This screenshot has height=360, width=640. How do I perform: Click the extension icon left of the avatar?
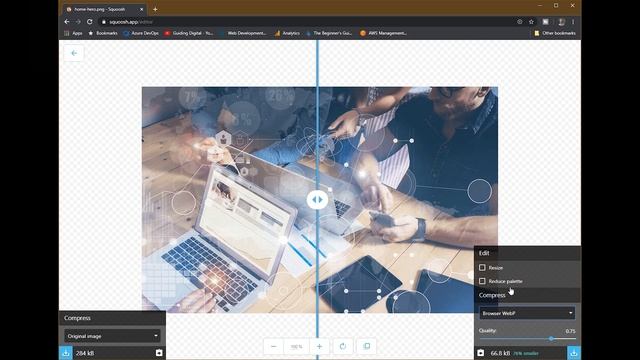coord(545,22)
